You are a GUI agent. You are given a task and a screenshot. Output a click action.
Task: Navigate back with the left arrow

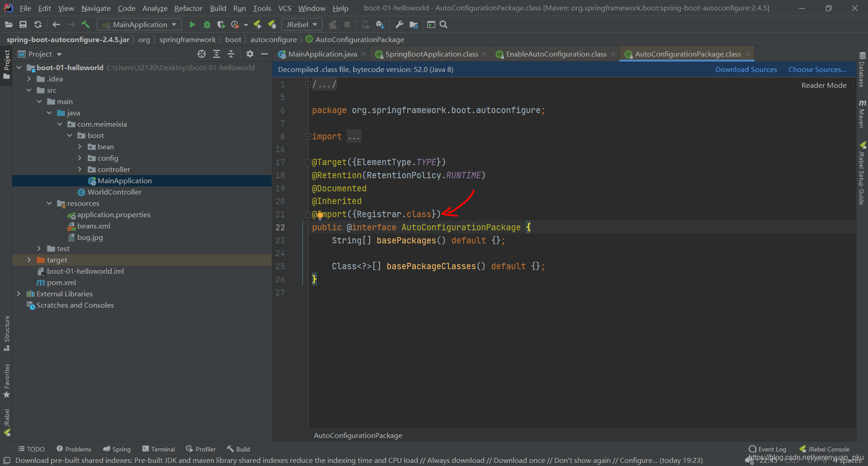click(x=56, y=24)
